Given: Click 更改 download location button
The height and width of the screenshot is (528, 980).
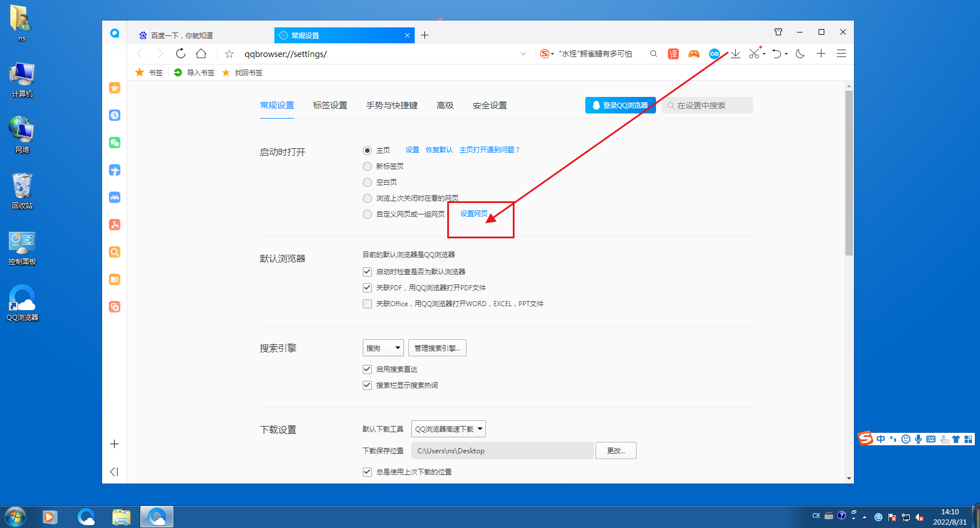Looking at the screenshot, I should pyautogui.click(x=616, y=450).
